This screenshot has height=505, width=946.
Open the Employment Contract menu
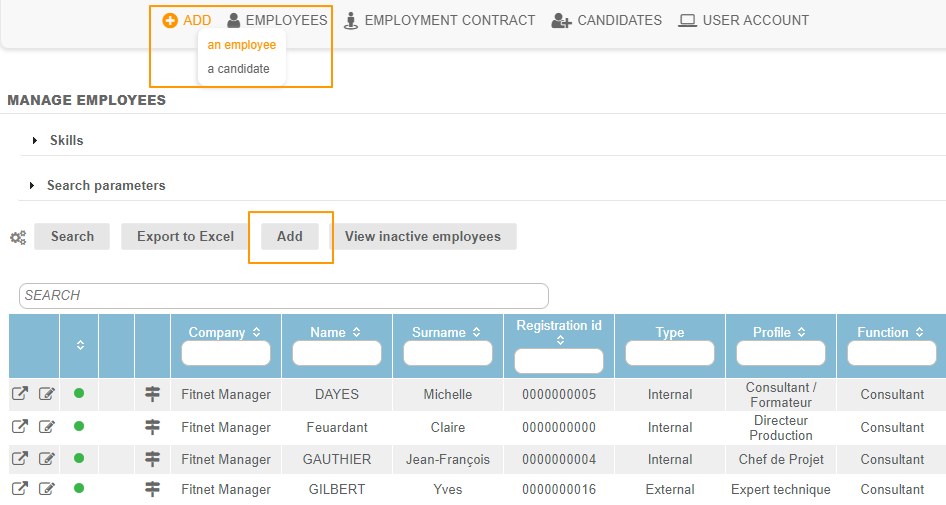[439, 20]
